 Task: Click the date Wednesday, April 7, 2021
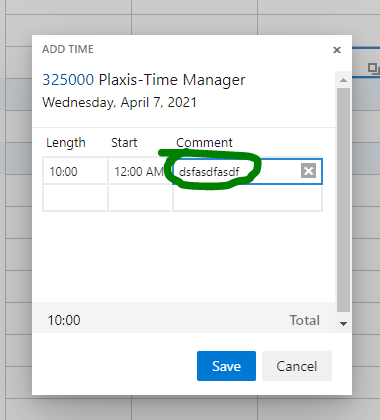click(x=119, y=102)
